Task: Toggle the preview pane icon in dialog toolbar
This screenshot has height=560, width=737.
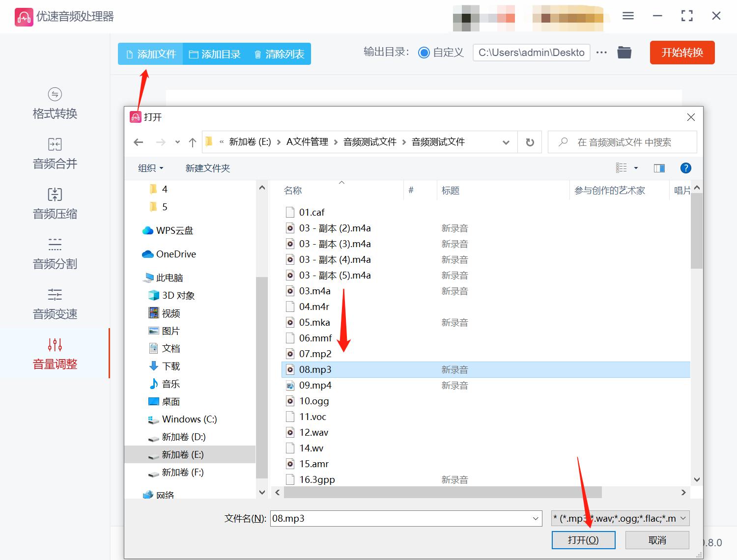Action: [x=659, y=168]
